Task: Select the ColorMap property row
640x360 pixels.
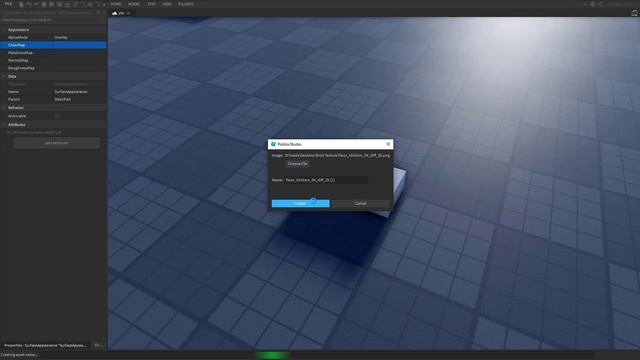Action: click(x=53, y=45)
